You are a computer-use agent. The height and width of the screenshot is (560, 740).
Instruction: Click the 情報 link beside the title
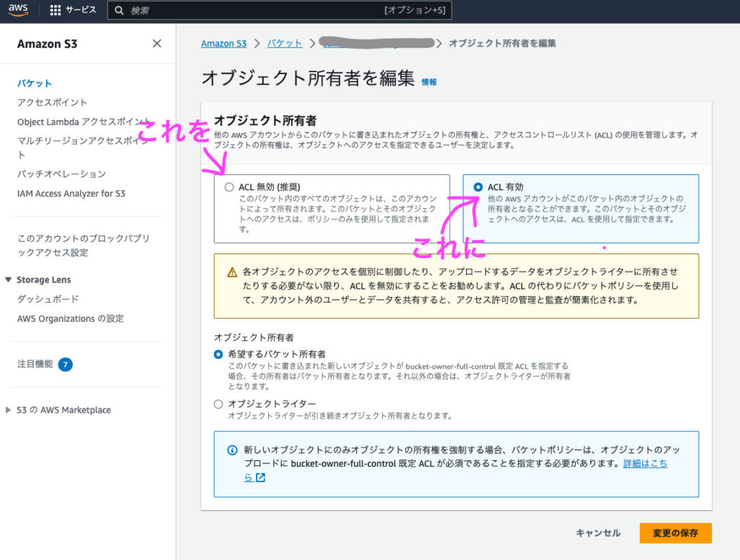(x=429, y=82)
